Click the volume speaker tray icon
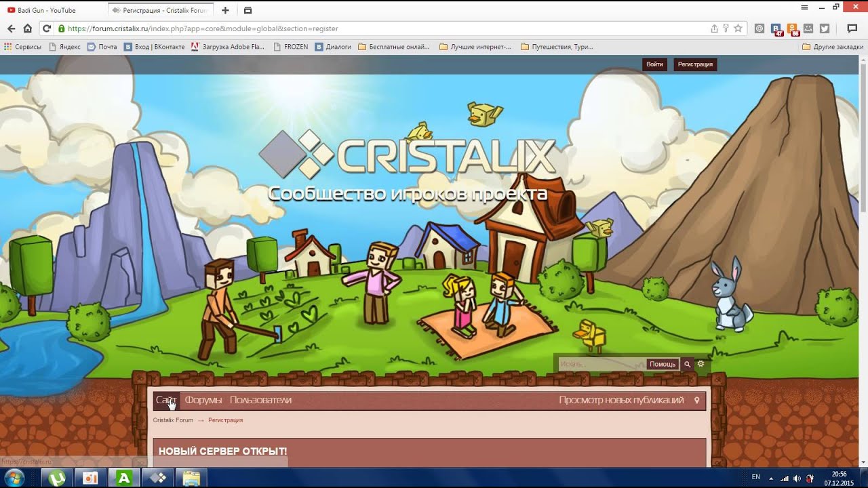Image resolution: width=868 pixels, height=488 pixels. tap(797, 478)
